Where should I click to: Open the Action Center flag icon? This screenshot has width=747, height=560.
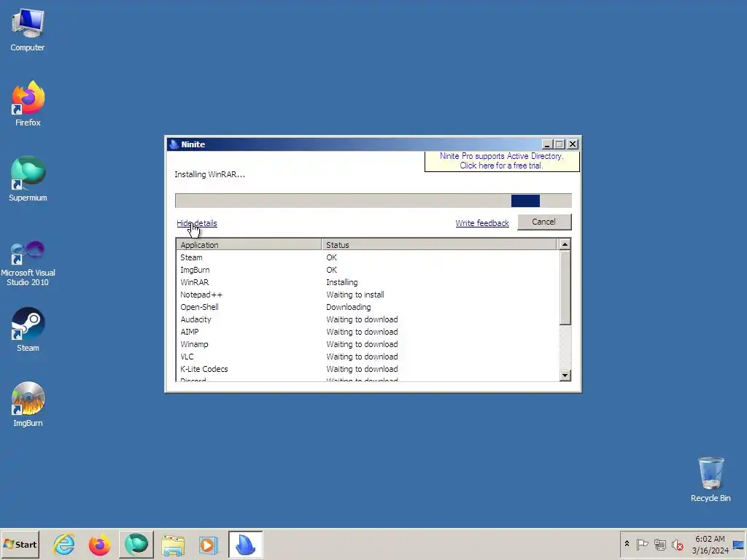(x=642, y=544)
